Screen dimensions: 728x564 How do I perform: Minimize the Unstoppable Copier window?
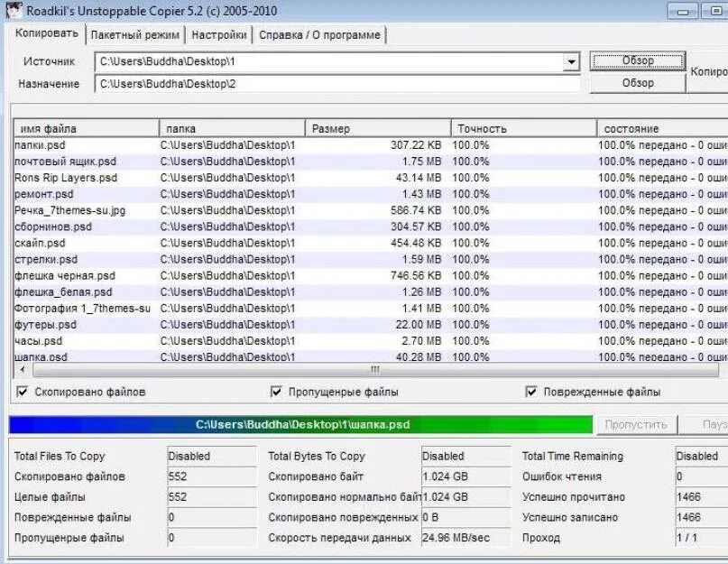pyautogui.click(x=683, y=11)
